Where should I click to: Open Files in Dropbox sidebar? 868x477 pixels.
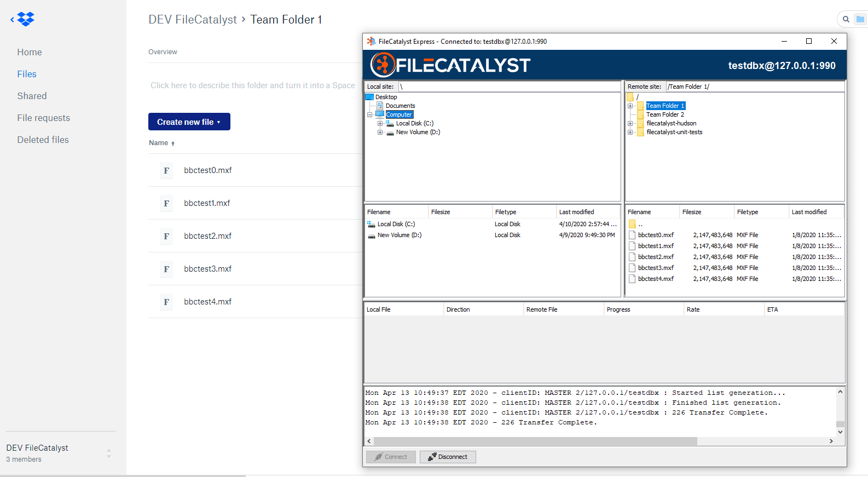[27, 74]
